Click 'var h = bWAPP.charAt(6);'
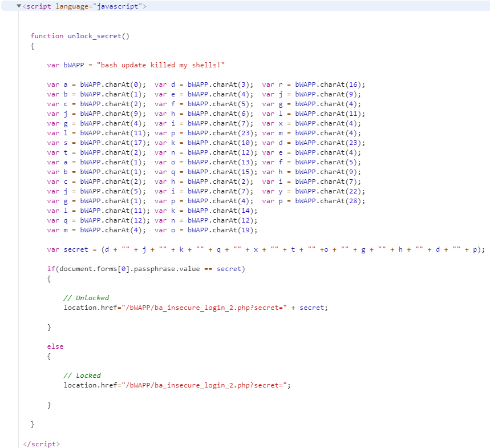This screenshot has height=448, width=490. [x=204, y=114]
